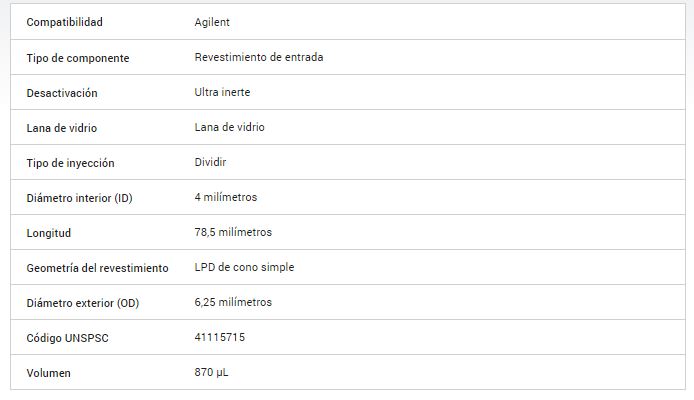Viewport: 694px width, 400px height.
Task: Click the "Compatibilidad" row label
Action: [x=64, y=22]
